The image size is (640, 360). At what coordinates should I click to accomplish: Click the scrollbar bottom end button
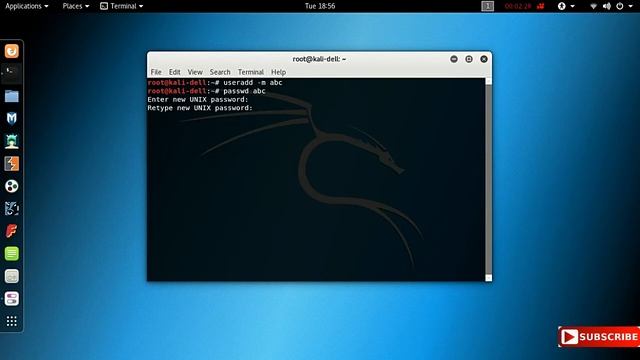coord(488,278)
